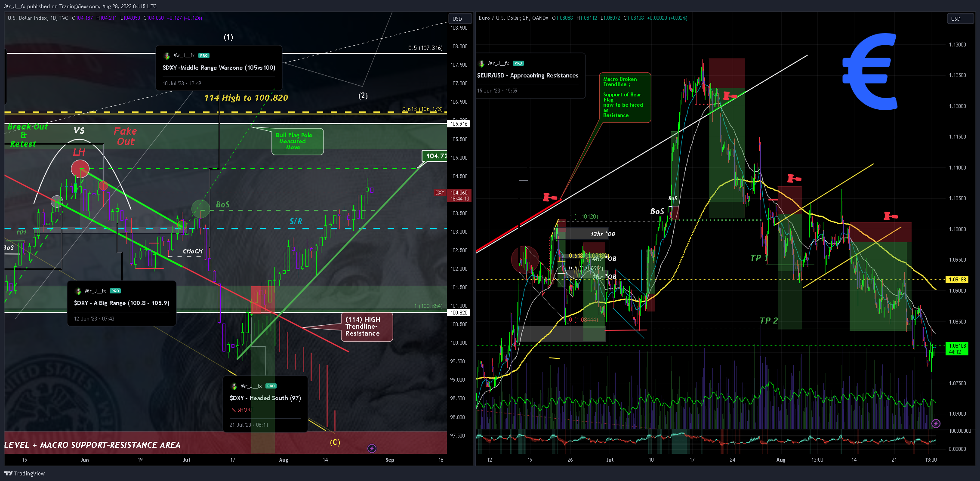Open the $DXY -Middle Range Warzone idea
Screen dimensions: 980x481
(219, 68)
